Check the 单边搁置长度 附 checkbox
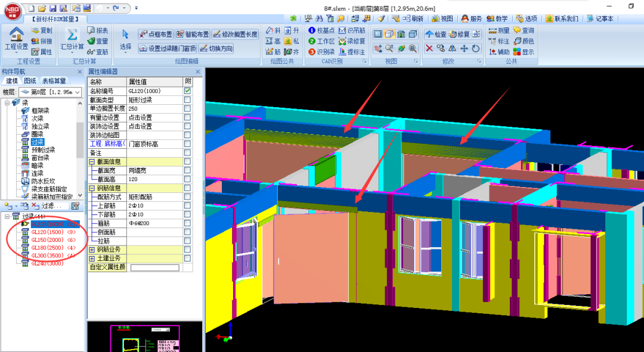644x352 pixels. click(187, 109)
